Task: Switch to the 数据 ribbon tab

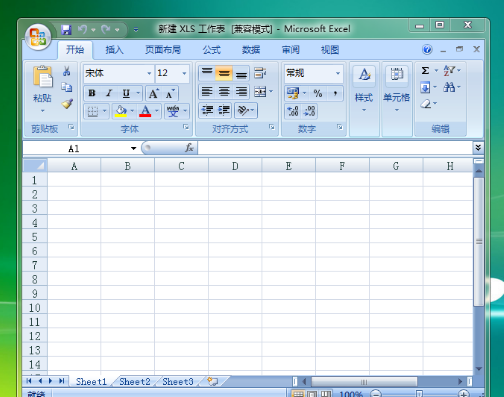Action: [251, 50]
